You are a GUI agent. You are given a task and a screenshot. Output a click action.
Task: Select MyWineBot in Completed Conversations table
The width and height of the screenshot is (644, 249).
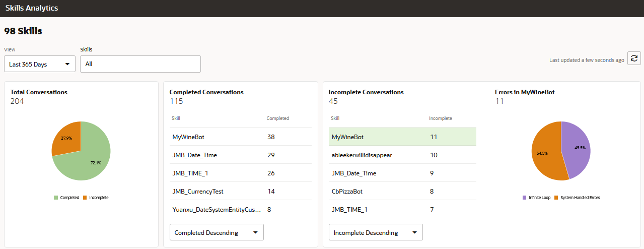243,137
